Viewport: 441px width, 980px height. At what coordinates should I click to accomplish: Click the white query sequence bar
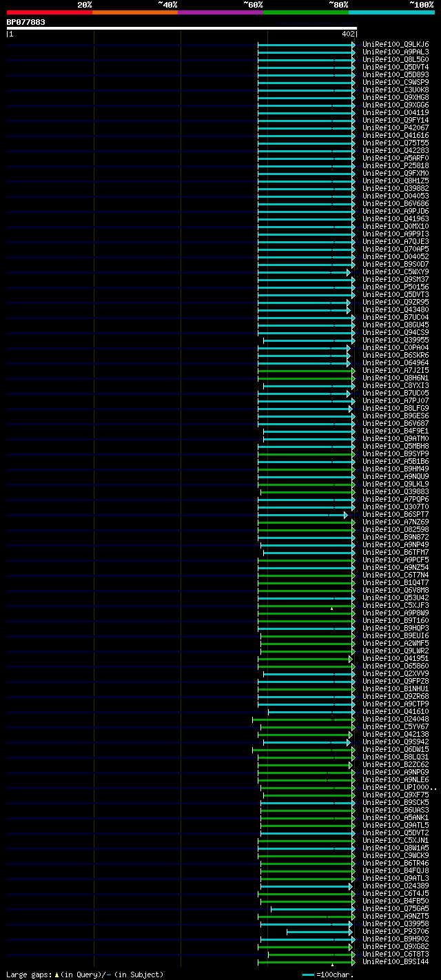[x=182, y=28]
